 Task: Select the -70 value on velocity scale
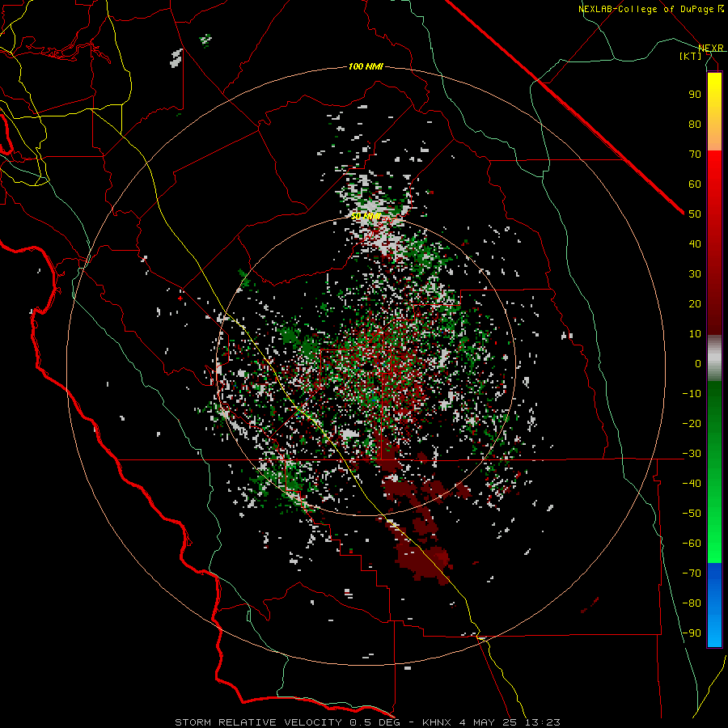692,573
